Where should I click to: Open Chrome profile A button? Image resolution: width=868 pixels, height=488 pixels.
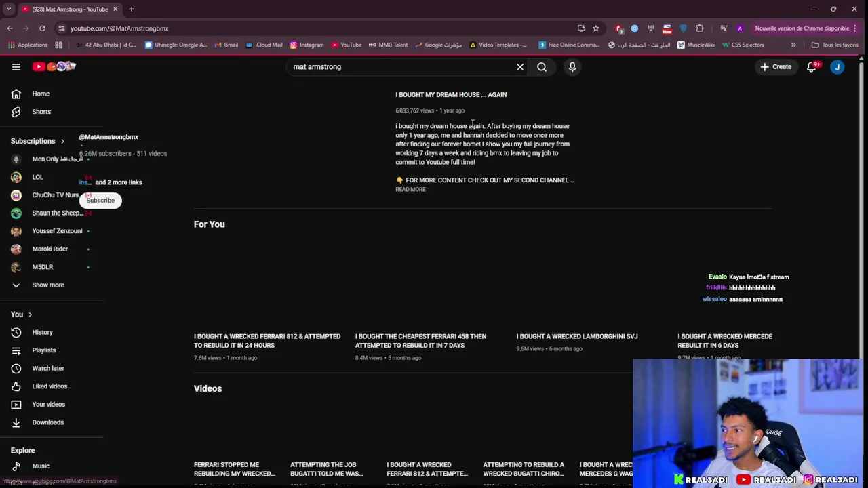[x=740, y=28]
